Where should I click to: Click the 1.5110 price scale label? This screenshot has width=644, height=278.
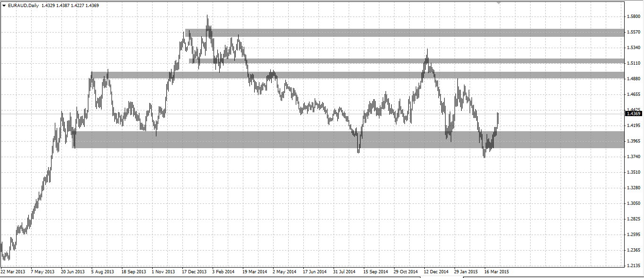click(634, 63)
